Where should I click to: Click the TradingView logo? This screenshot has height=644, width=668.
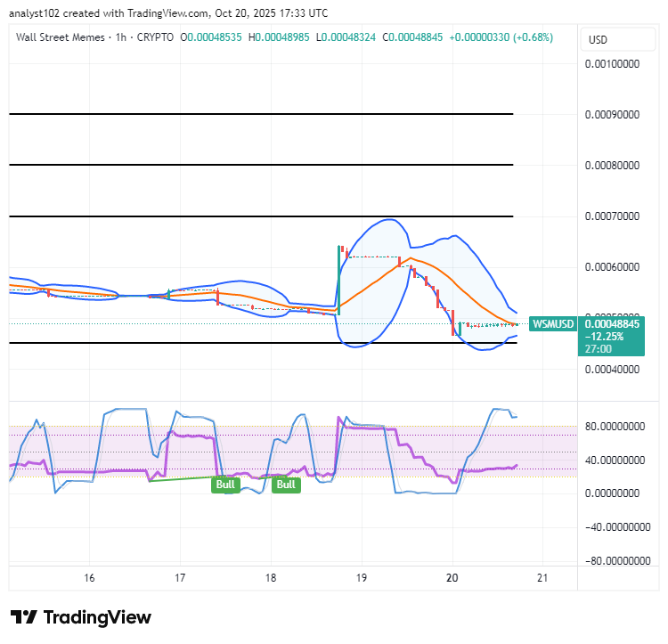coord(81,617)
